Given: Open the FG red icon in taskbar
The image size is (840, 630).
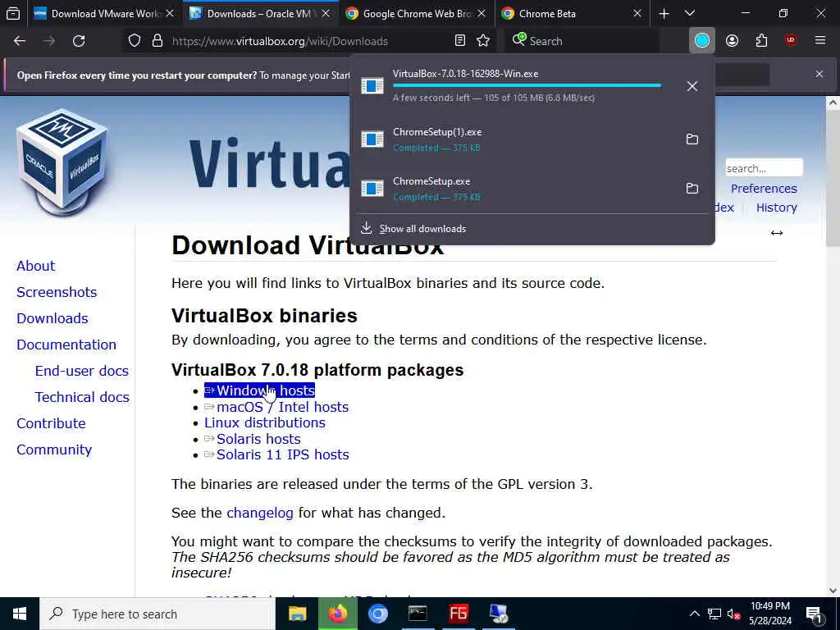Looking at the screenshot, I should click(x=459, y=614).
